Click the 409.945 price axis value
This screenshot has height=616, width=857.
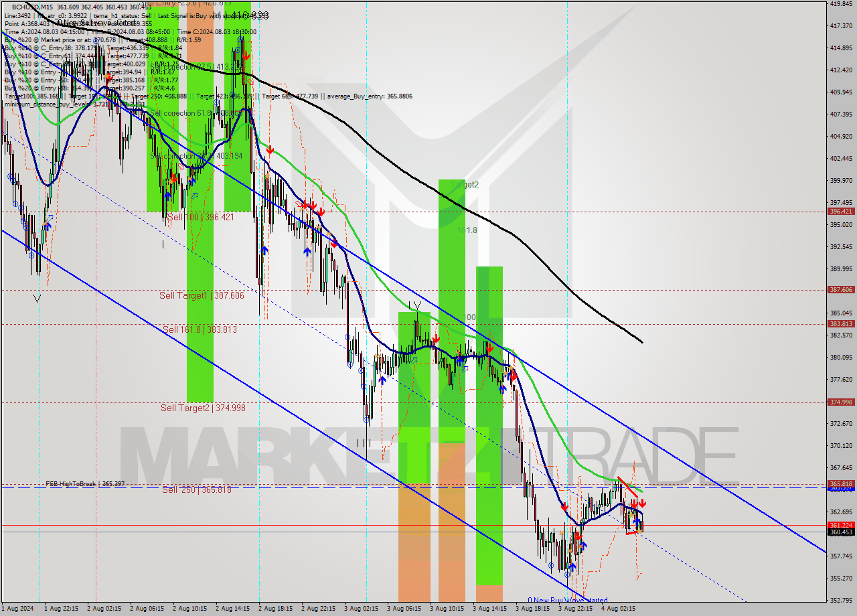(x=841, y=92)
